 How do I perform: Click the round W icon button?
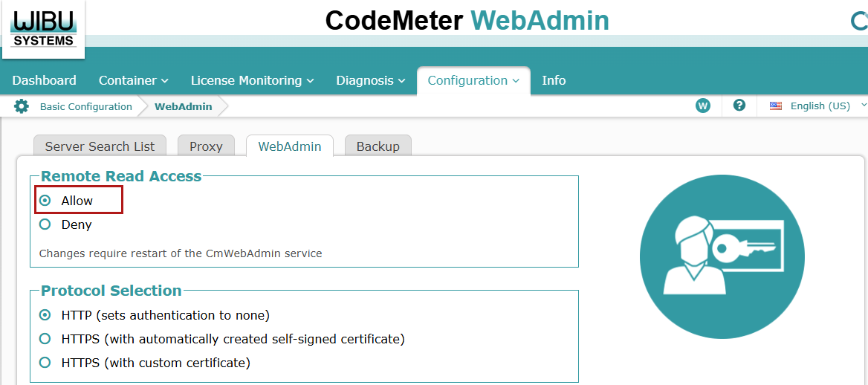(703, 106)
